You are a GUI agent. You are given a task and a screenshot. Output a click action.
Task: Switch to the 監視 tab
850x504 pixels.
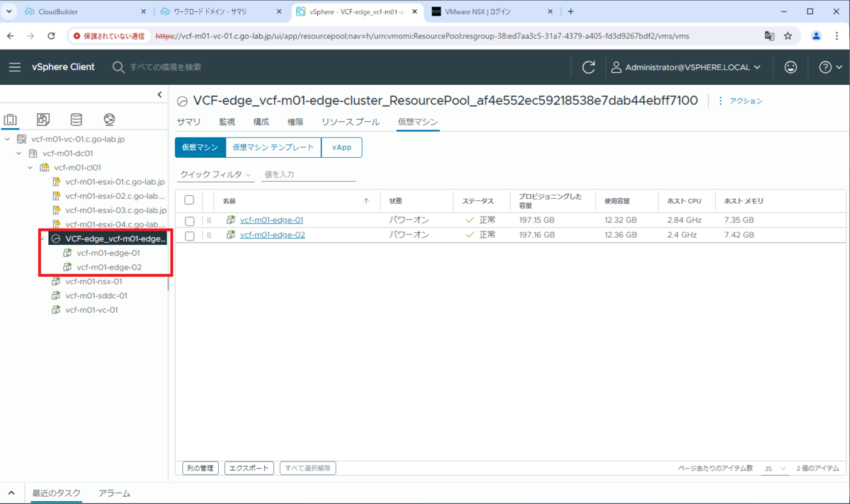[227, 122]
